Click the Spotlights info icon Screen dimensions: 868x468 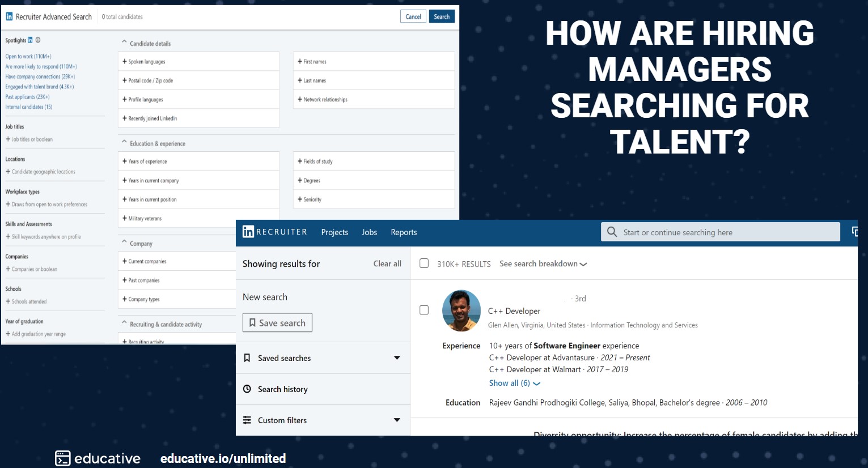(x=38, y=40)
